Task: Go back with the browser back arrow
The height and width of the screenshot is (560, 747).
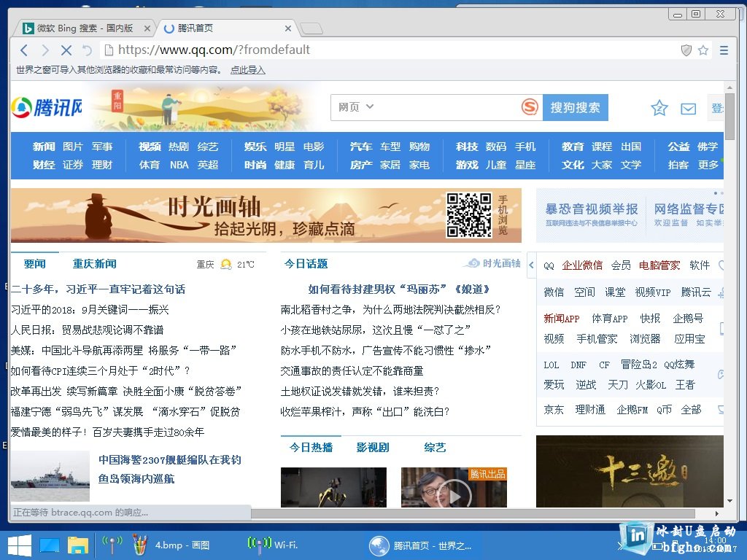Action: pos(24,50)
